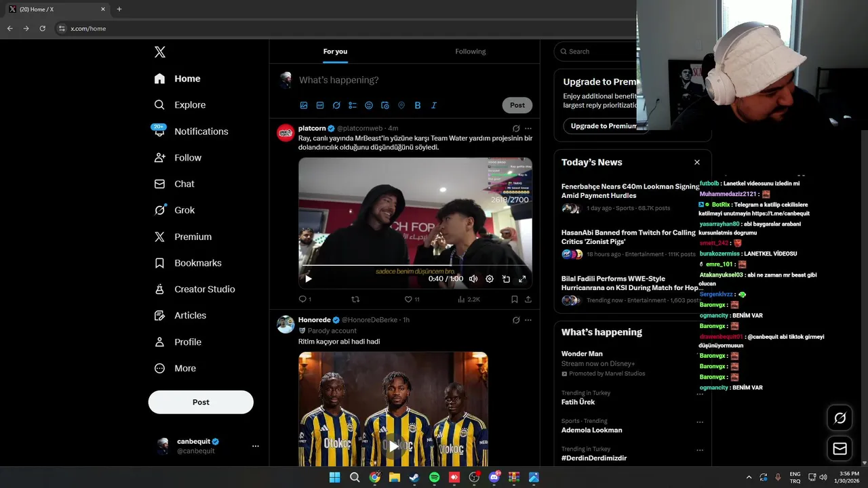Open the platcorn profile name link
868x488 pixels.
tap(312, 128)
